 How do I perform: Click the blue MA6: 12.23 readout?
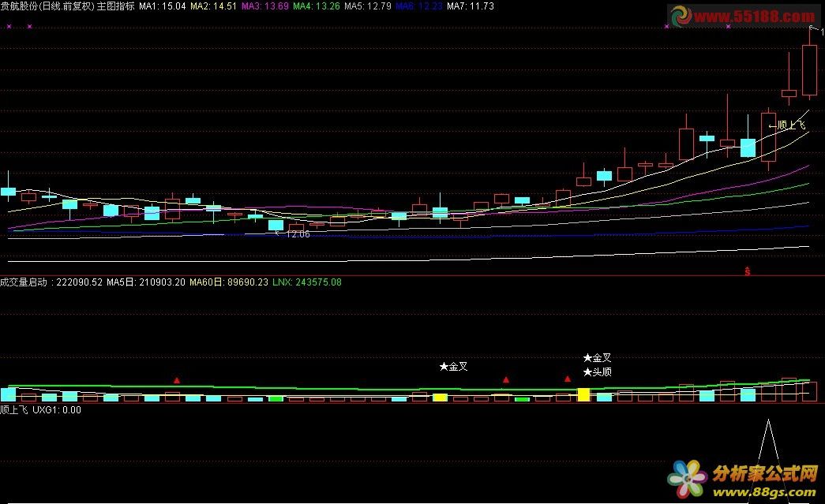tap(418, 6)
